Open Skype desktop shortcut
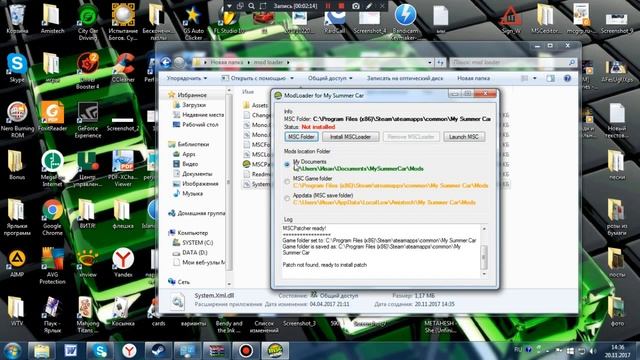Screen dimensions: 640x360 pyautogui.click(x=17, y=67)
